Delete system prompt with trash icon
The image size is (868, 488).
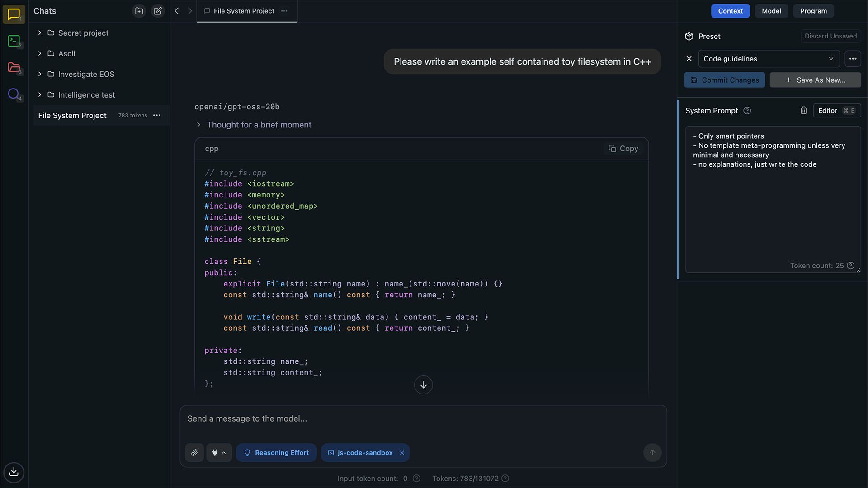tap(803, 111)
